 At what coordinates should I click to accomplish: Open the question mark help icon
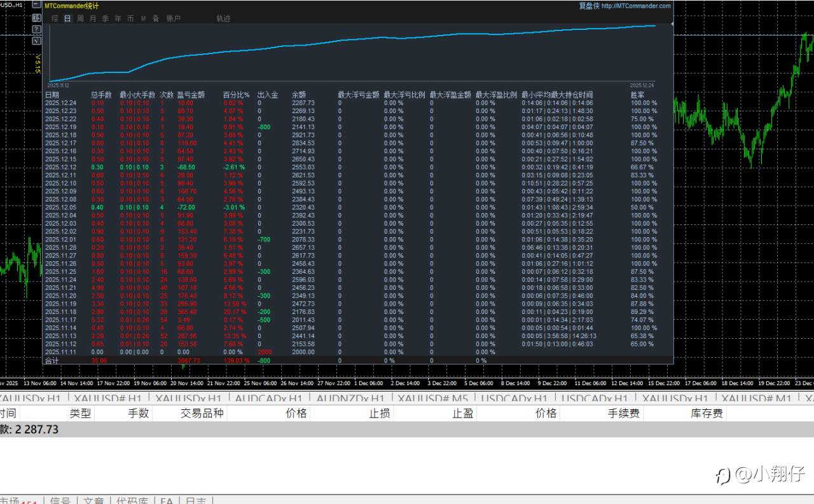(x=36, y=29)
